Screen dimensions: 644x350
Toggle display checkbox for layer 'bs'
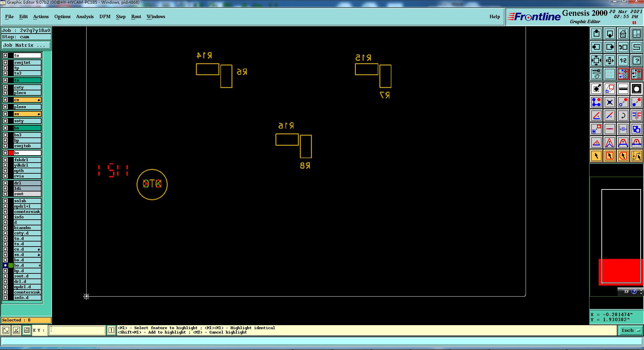pos(5,128)
